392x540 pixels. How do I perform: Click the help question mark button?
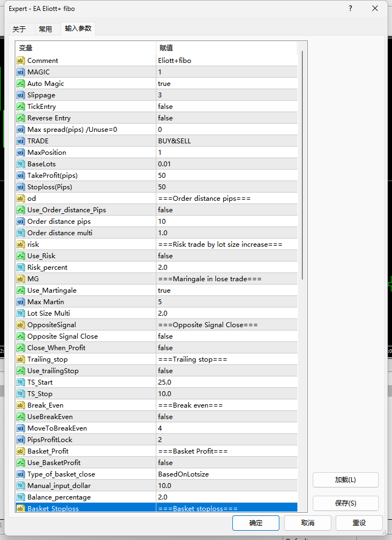point(350,9)
